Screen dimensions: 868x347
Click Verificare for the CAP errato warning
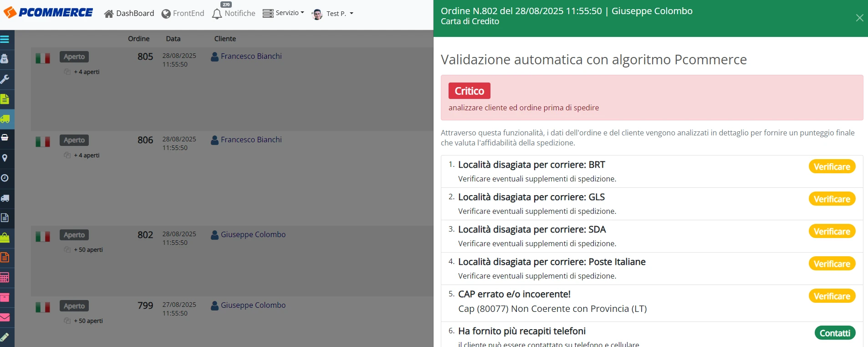tap(832, 296)
